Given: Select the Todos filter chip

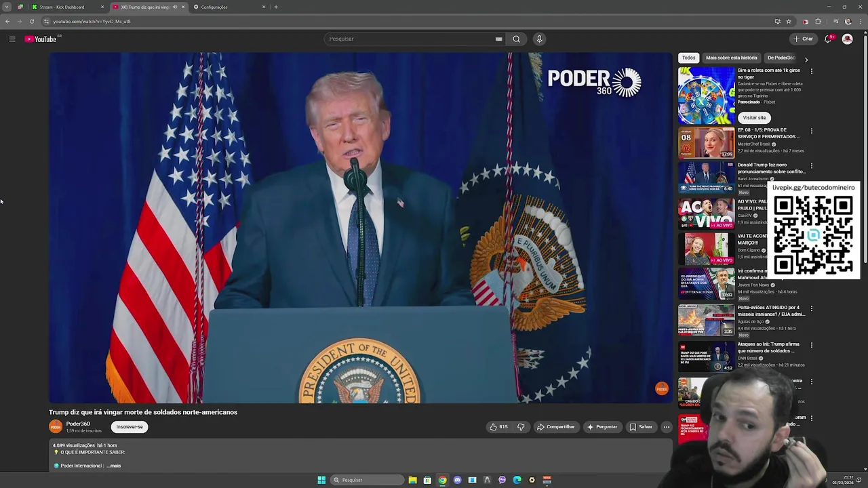Looking at the screenshot, I should click(689, 58).
